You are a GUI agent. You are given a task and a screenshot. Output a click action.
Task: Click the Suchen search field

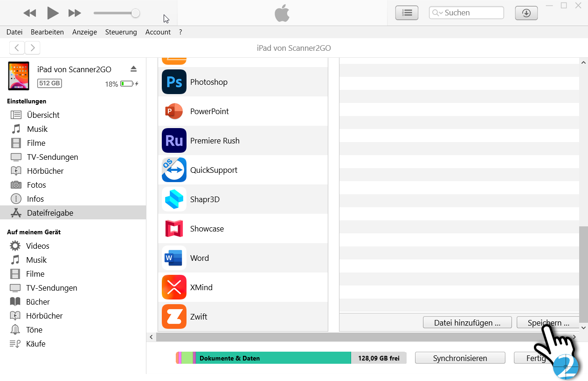tap(466, 13)
